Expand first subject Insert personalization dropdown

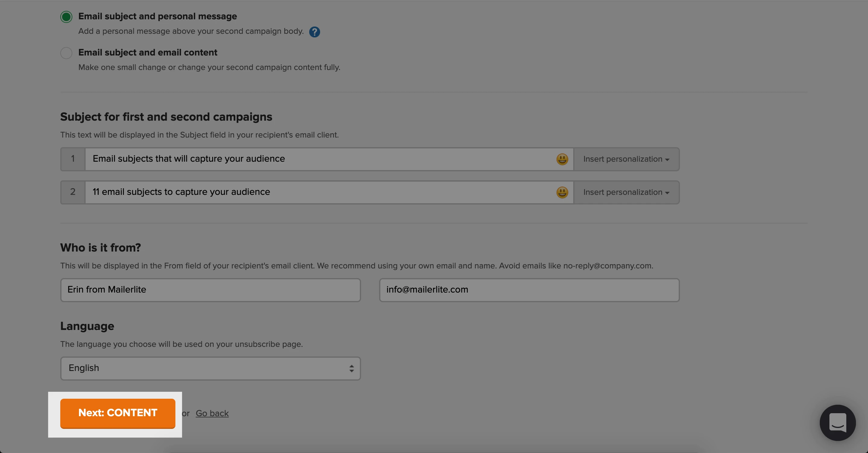626,159
